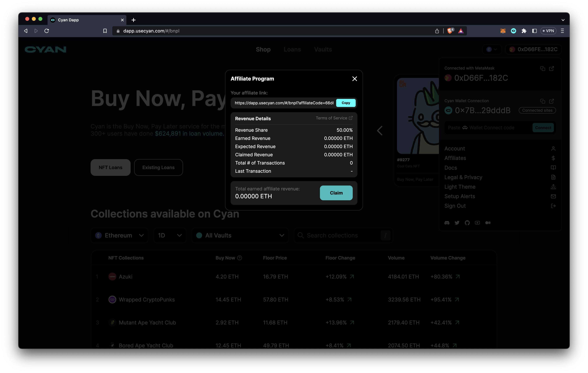Go to the Loans tab

tap(292, 49)
